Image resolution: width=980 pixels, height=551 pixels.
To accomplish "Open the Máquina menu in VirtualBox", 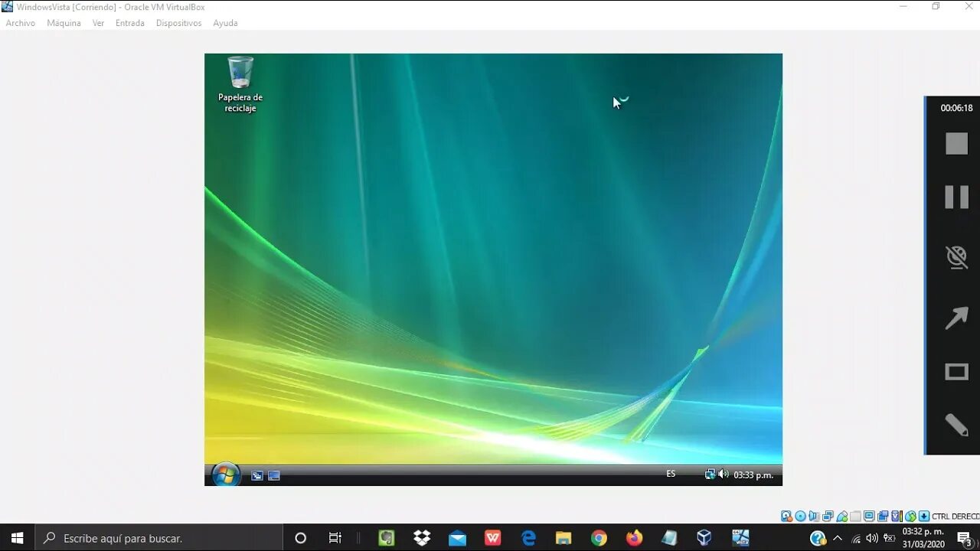I will tap(64, 23).
